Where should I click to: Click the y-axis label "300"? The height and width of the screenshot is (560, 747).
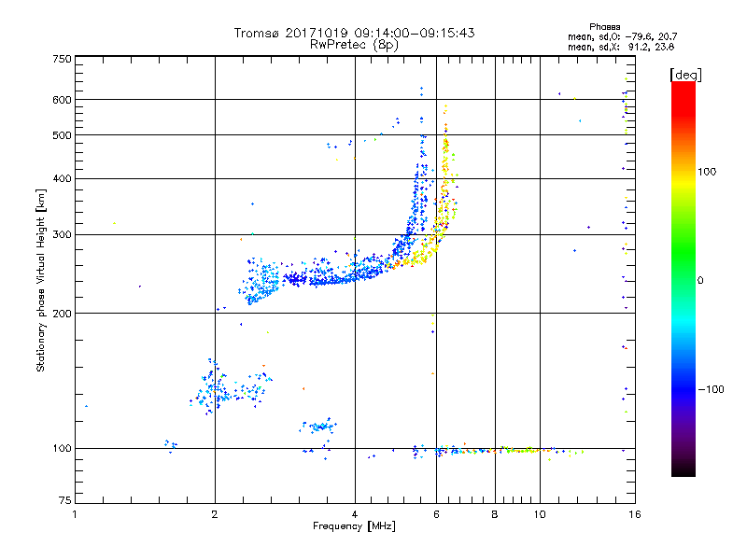pyautogui.click(x=62, y=235)
